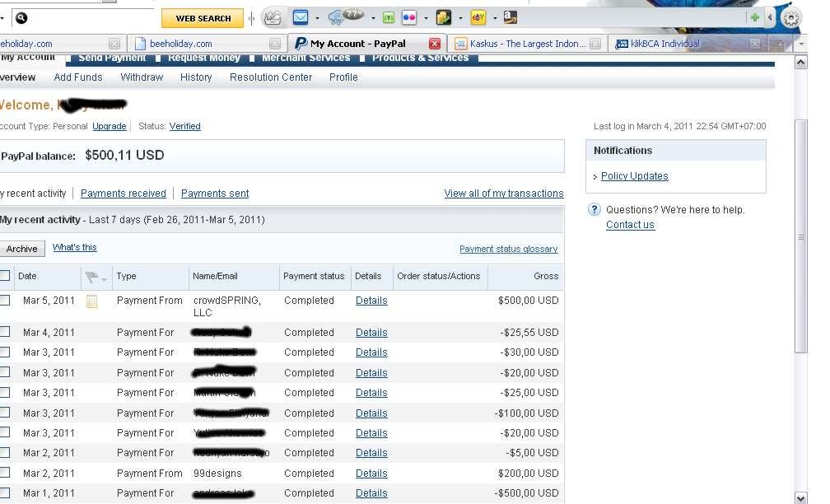Open the weather 77° toolbar icon
The height and width of the screenshot is (504, 830).
coord(346,17)
